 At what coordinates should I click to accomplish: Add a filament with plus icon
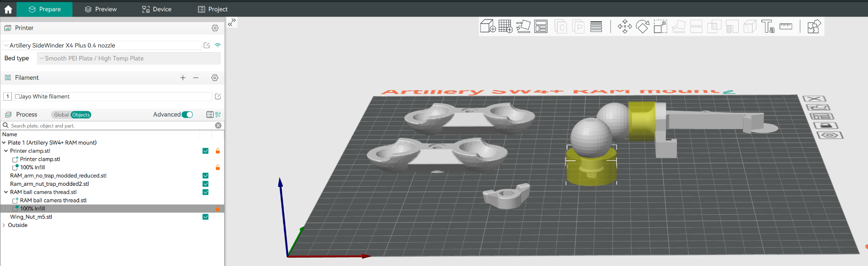tap(183, 78)
